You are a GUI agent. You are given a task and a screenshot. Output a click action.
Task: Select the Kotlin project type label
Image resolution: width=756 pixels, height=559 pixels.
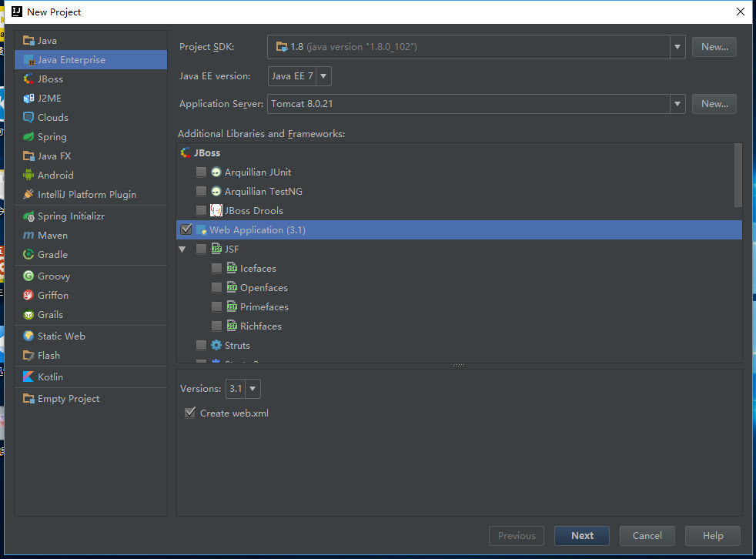click(50, 377)
